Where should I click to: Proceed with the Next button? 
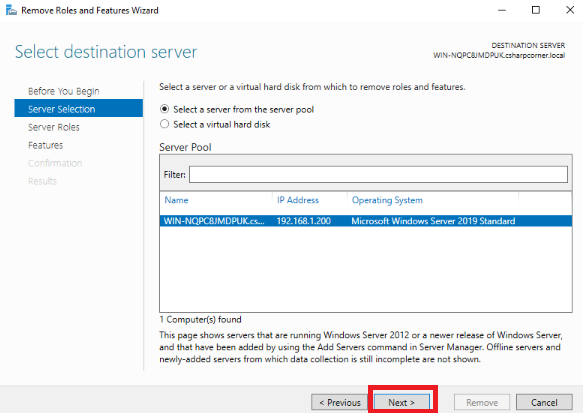[x=402, y=402]
